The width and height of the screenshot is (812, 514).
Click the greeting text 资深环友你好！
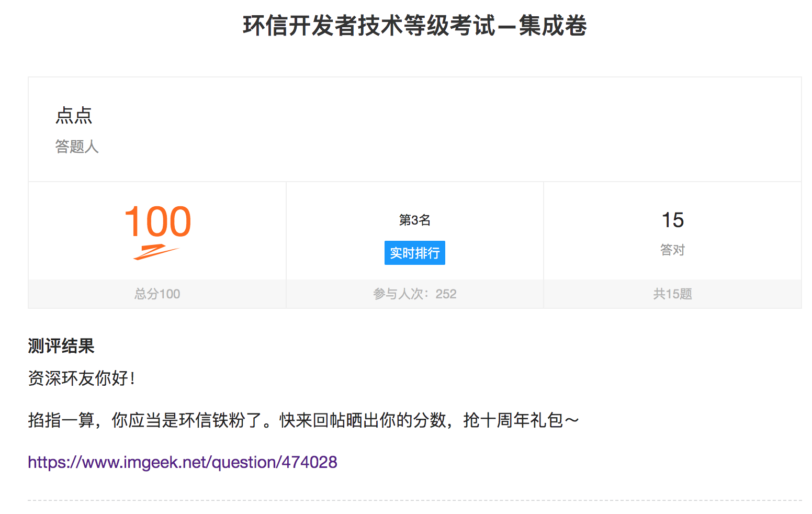tap(82, 378)
